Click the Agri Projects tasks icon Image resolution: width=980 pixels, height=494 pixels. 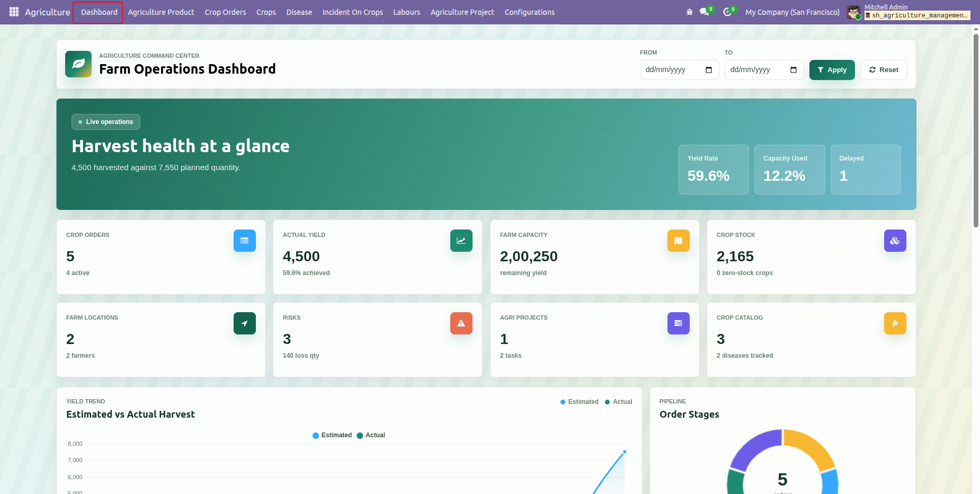pos(679,323)
